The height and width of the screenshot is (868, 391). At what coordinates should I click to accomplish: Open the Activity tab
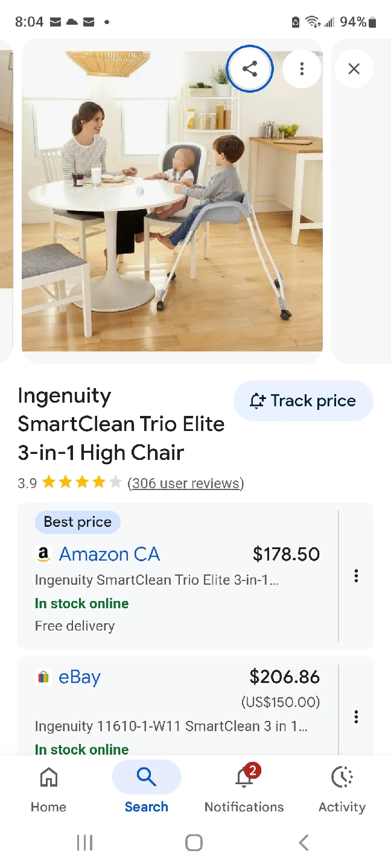342,787
